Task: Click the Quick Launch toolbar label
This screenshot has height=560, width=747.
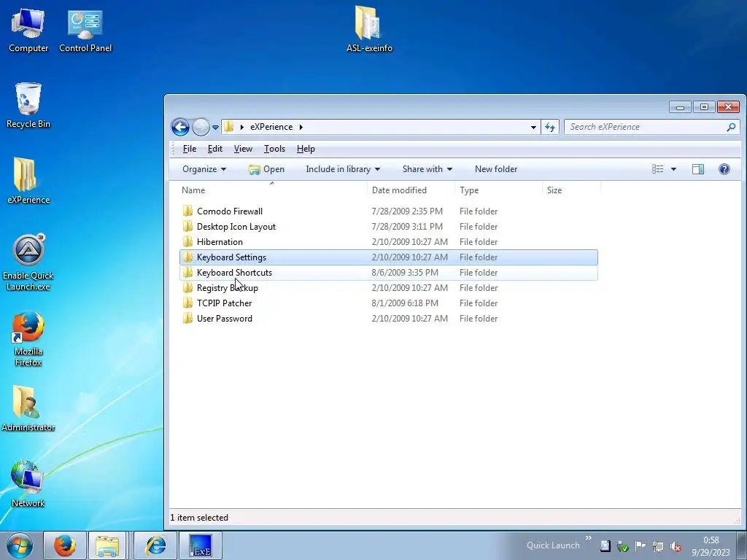Action: coord(553,545)
